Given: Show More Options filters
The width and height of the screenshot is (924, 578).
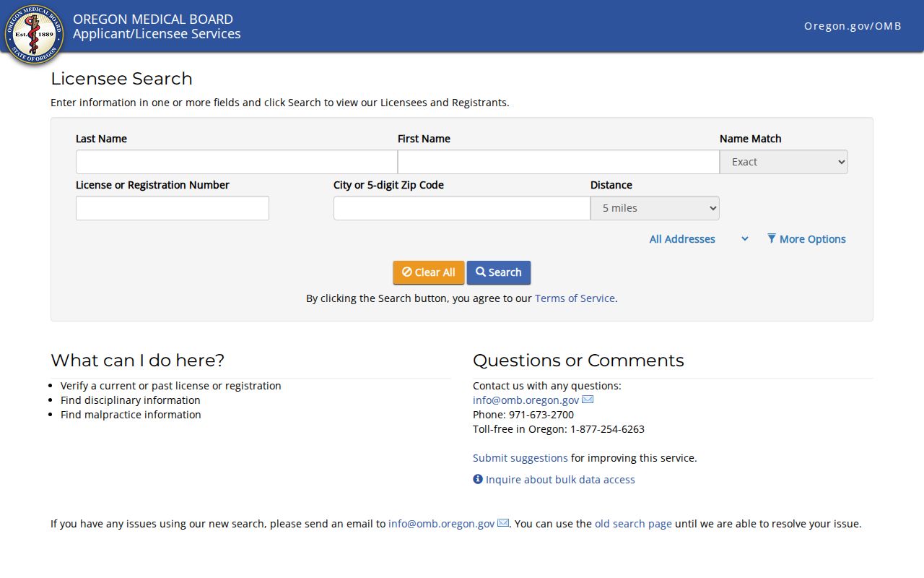Looking at the screenshot, I should 806,239.
